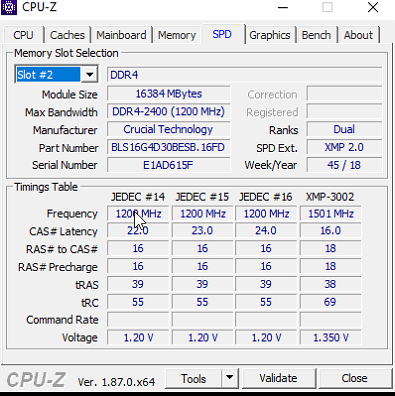The height and width of the screenshot is (396, 395).
Task: Click the empty Registered field
Action: click(x=344, y=111)
